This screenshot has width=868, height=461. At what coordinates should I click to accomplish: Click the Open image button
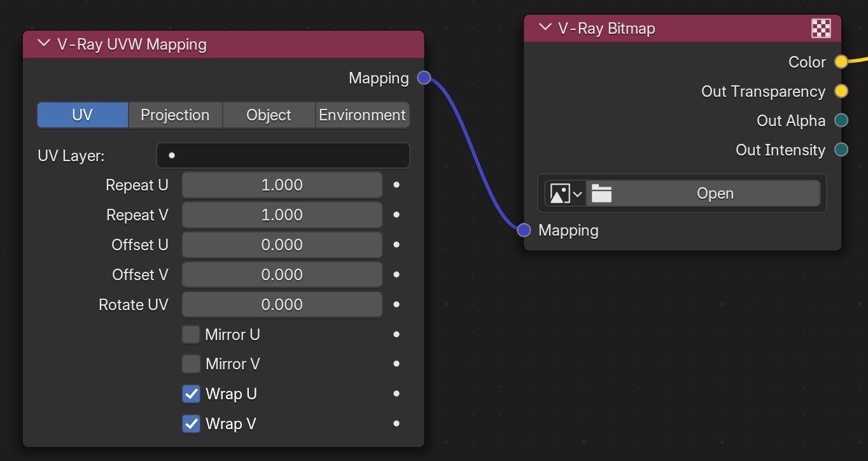(703, 194)
